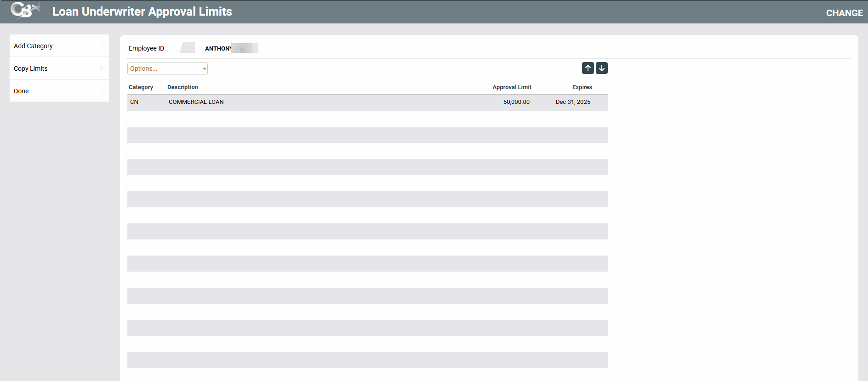Click the chevron beside Add Category
The height and width of the screenshot is (381, 868).
point(102,45)
